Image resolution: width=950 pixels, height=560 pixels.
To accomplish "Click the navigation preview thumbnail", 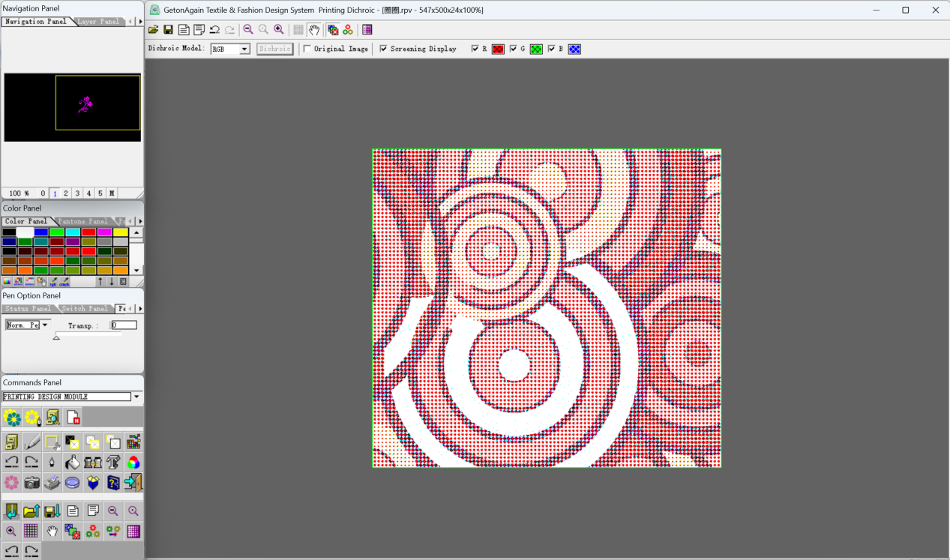I will point(72,108).
